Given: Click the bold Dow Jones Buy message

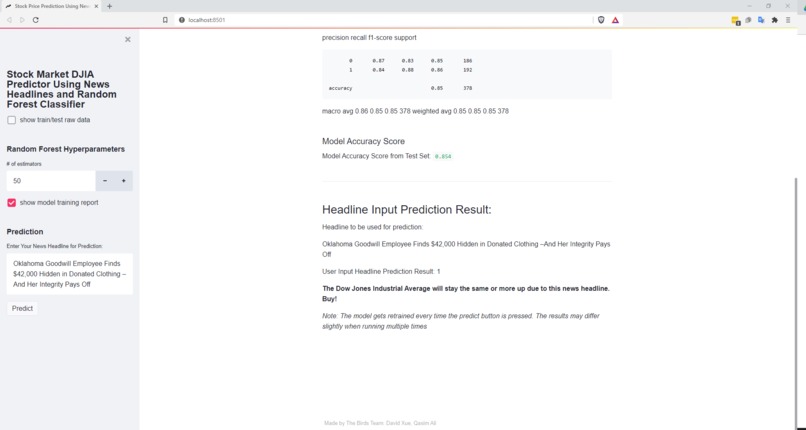Looking at the screenshot, I should click(466, 293).
